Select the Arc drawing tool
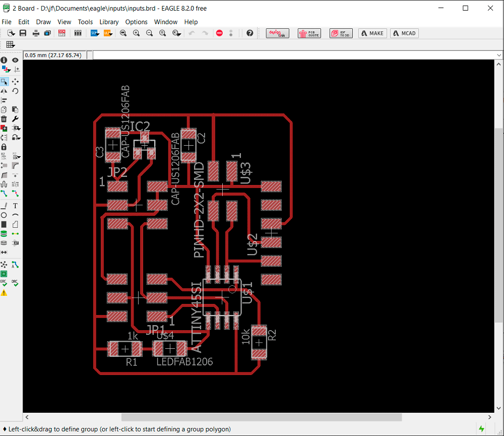The width and height of the screenshot is (504, 436). click(x=15, y=215)
